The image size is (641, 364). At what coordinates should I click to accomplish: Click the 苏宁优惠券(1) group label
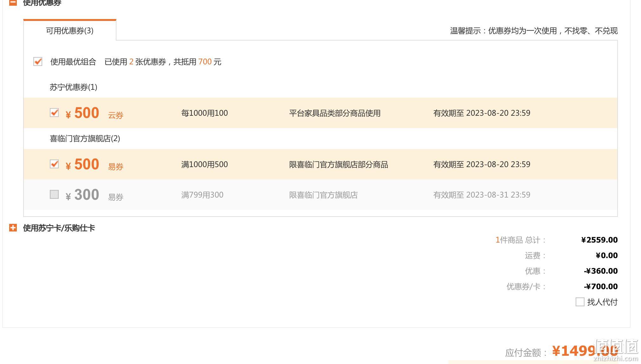tap(73, 87)
